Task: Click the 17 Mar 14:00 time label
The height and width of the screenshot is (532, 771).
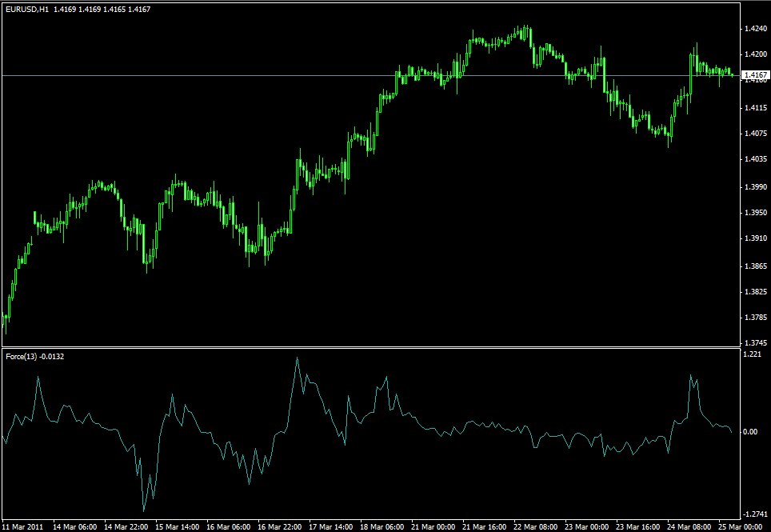Action: click(x=330, y=526)
